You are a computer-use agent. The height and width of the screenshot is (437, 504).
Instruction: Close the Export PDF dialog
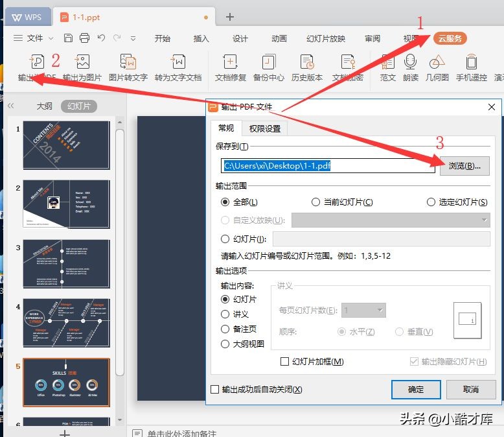point(492,107)
